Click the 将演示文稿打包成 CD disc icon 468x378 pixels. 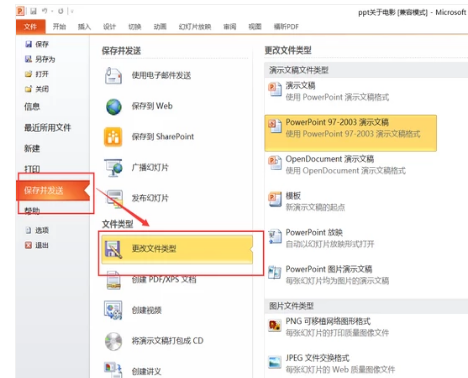pyautogui.click(x=113, y=341)
